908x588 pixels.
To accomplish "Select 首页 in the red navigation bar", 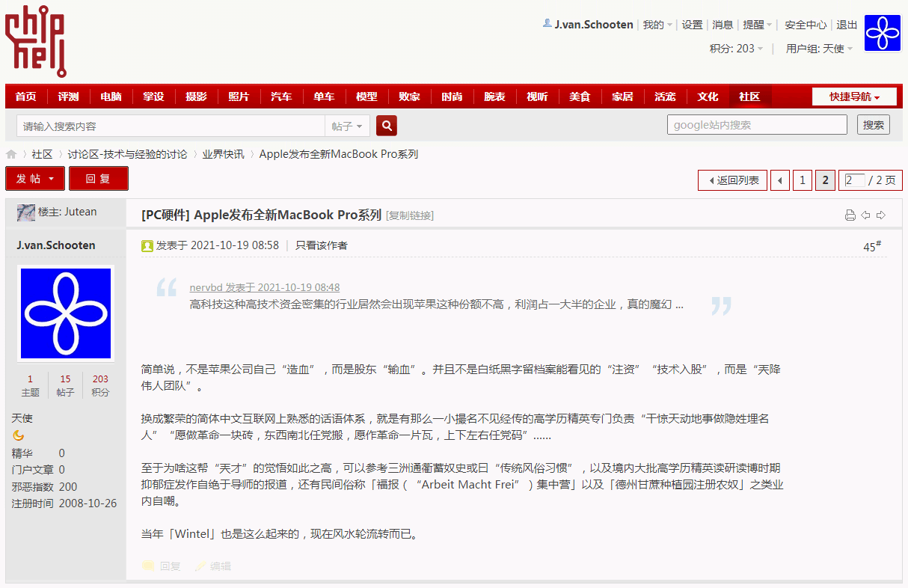I will tap(25, 97).
